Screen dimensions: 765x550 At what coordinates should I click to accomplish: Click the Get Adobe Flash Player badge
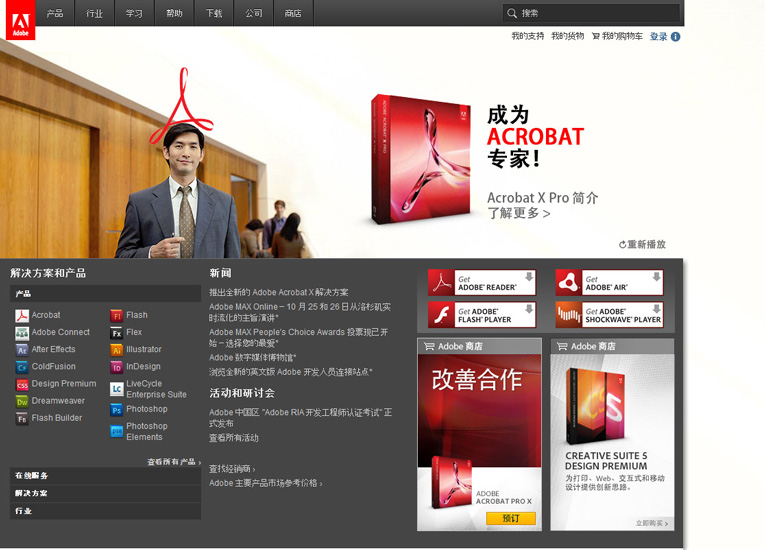(482, 315)
